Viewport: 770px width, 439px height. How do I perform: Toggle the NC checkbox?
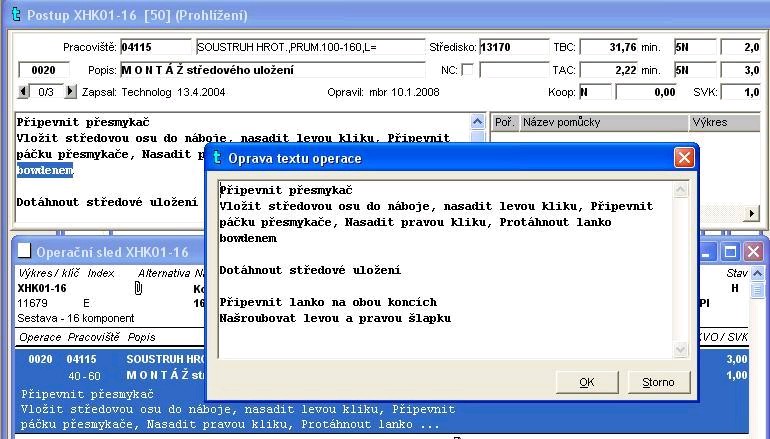point(467,70)
